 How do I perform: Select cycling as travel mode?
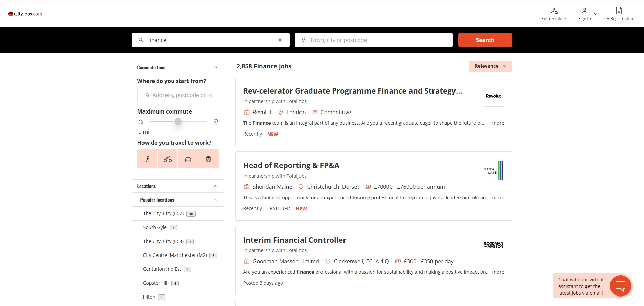coord(168,159)
